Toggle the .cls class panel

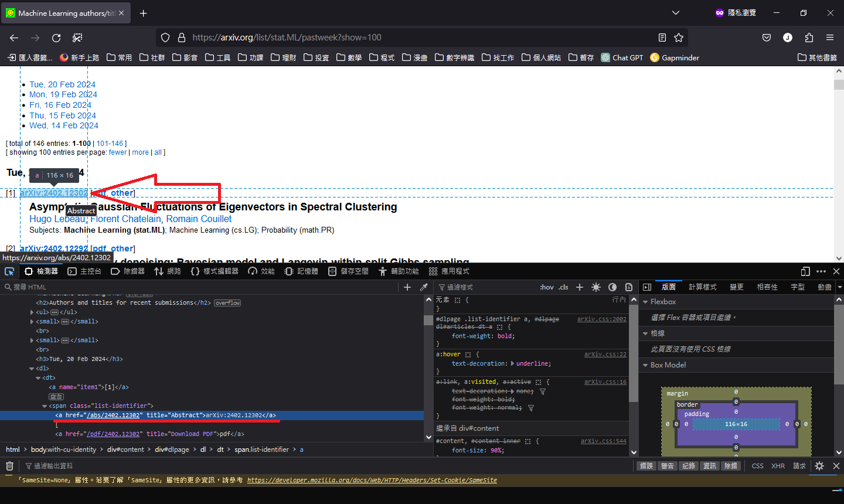tap(563, 287)
